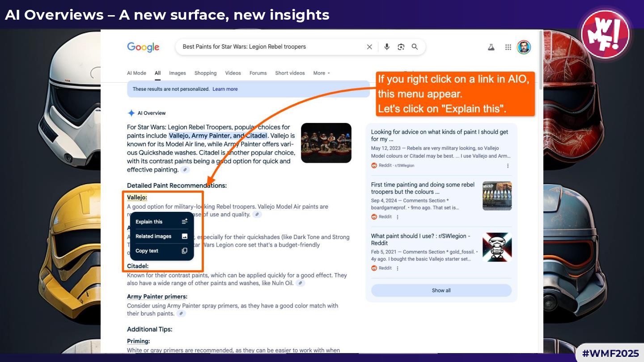This screenshot has width=644, height=362.
Task: Open the paint bottles thumbnail in Reddit result
Action: (497, 196)
